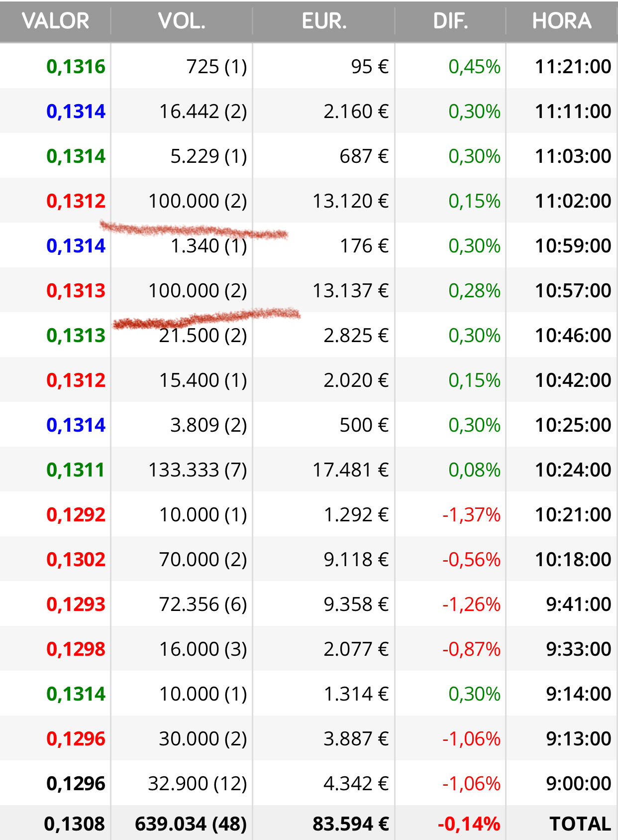Select value 0,1292
This screenshot has height=840, width=618.
[76, 514]
